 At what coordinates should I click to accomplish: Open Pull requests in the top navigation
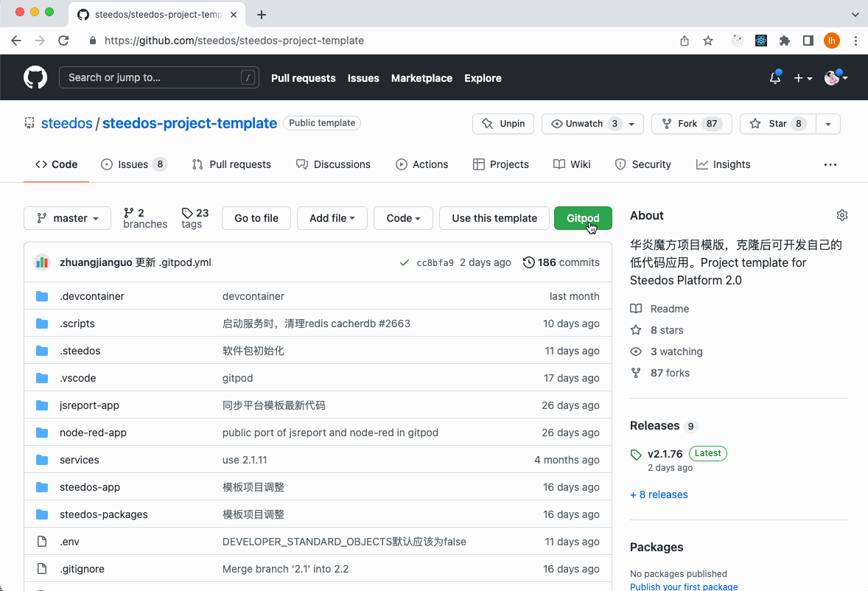pos(304,78)
